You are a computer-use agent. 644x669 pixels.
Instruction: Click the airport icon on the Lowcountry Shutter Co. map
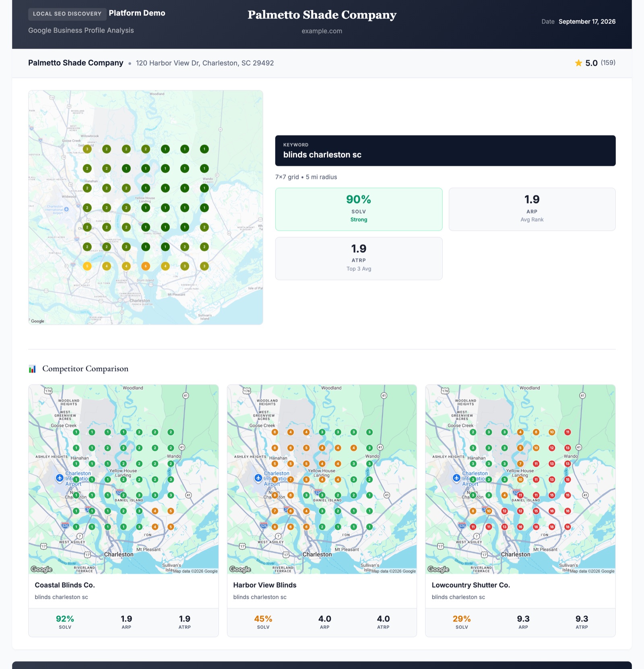[456, 478]
